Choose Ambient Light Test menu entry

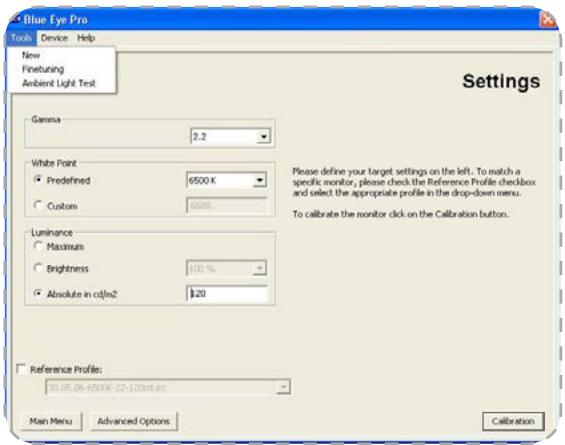click(59, 83)
